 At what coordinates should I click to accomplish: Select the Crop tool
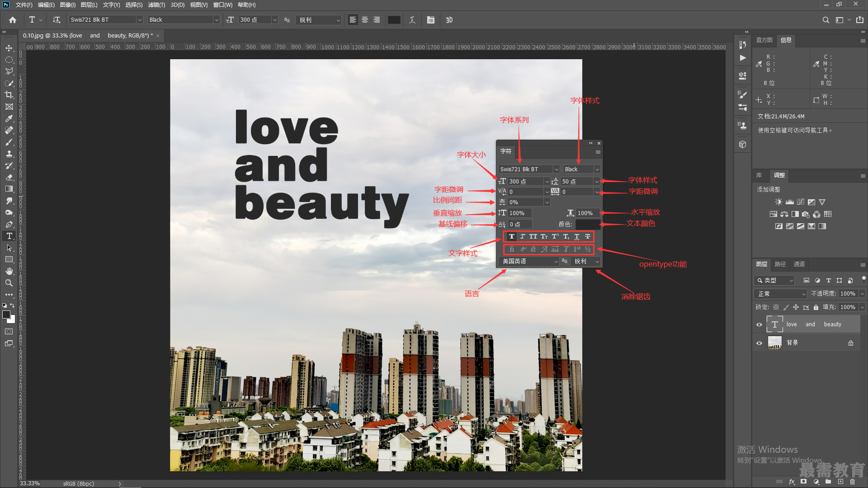pyautogui.click(x=9, y=95)
